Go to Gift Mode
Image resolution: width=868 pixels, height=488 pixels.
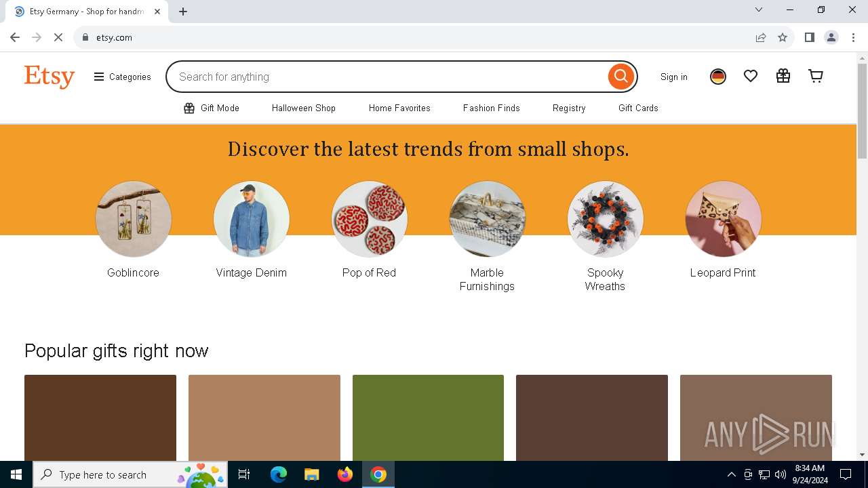click(x=212, y=108)
